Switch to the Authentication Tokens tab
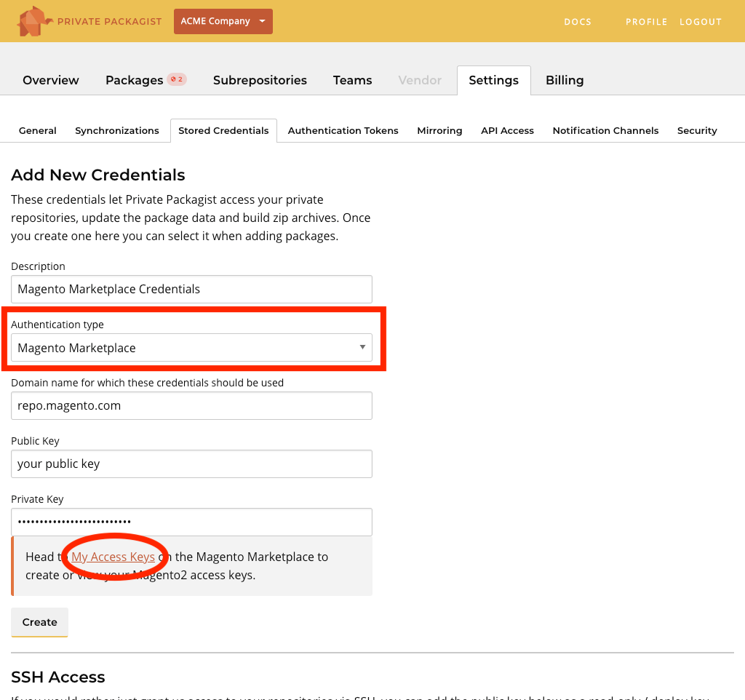 click(x=343, y=130)
